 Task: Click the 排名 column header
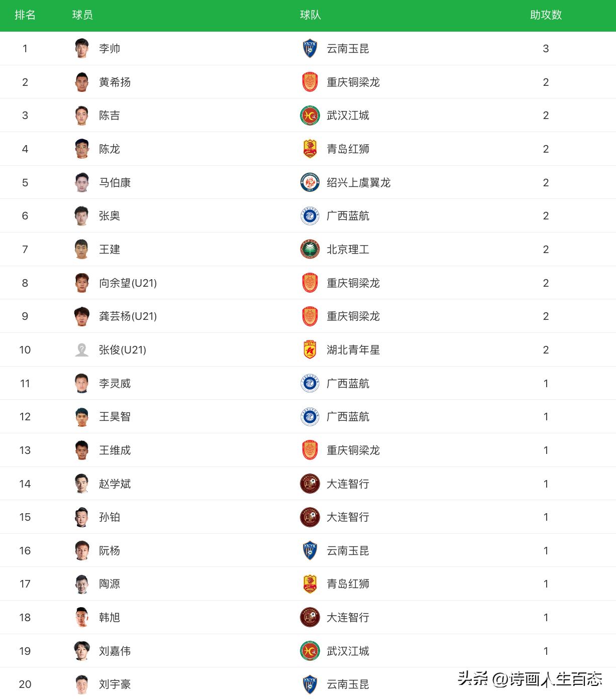(x=25, y=15)
